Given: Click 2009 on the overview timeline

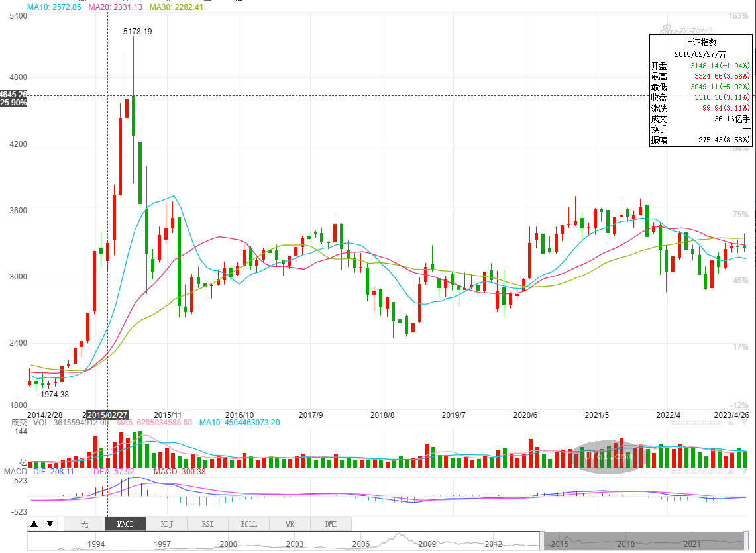Looking at the screenshot, I should click(427, 544).
